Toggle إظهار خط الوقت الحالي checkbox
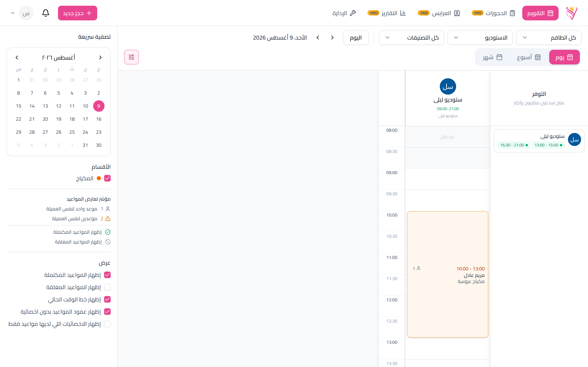 coord(107,299)
